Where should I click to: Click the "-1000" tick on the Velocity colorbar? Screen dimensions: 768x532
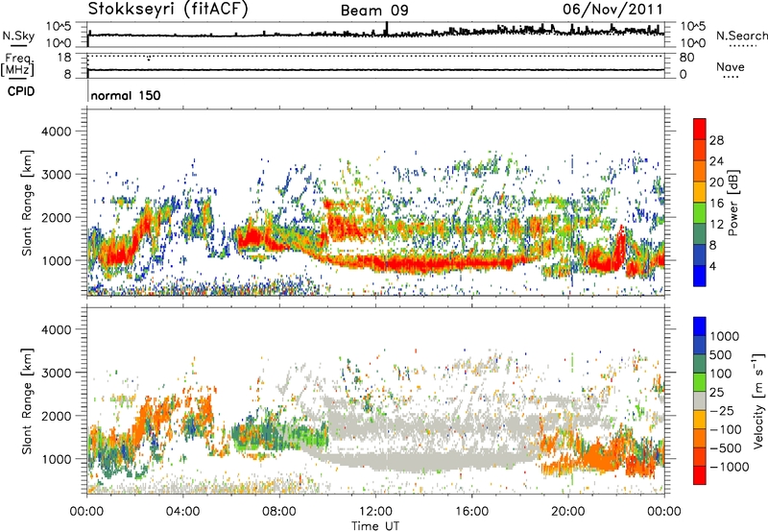(729, 467)
